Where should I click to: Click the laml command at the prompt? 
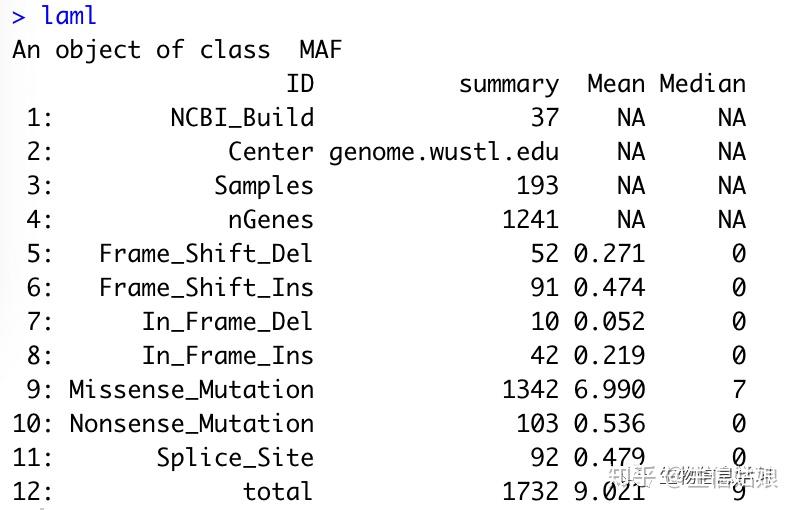pyautogui.click(x=69, y=16)
